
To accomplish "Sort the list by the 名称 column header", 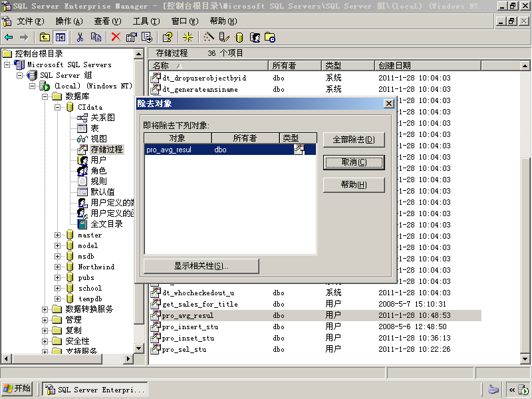I will coord(208,65).
